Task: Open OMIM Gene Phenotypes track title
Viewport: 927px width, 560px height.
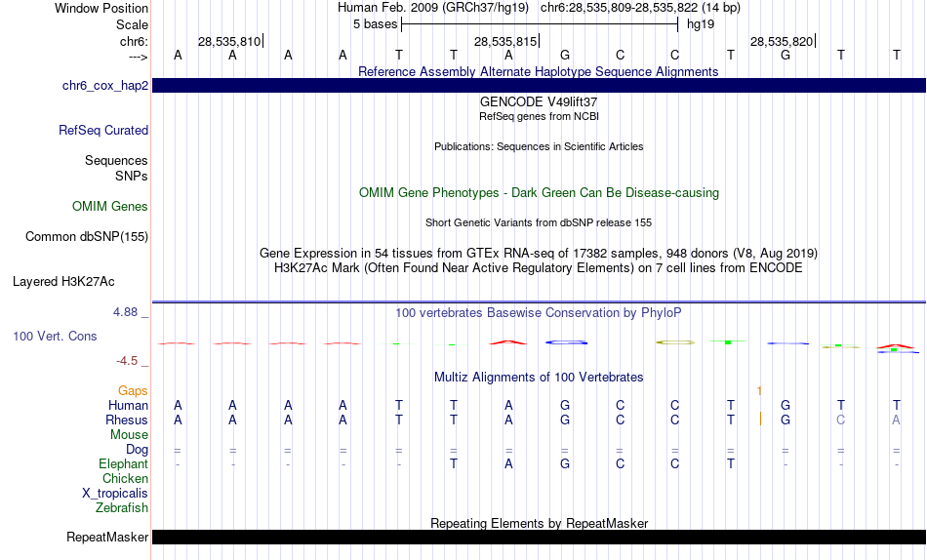Action: pos(540,193)
